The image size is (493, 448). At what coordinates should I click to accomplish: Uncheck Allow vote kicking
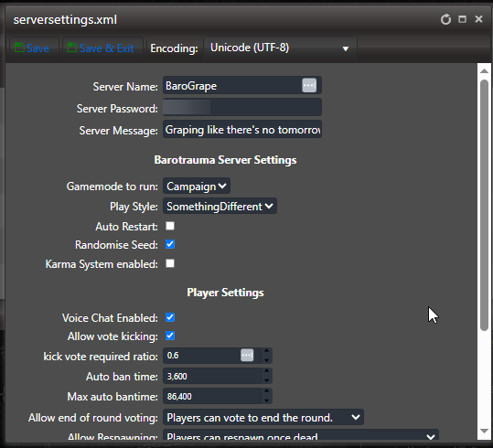[170, 336]
